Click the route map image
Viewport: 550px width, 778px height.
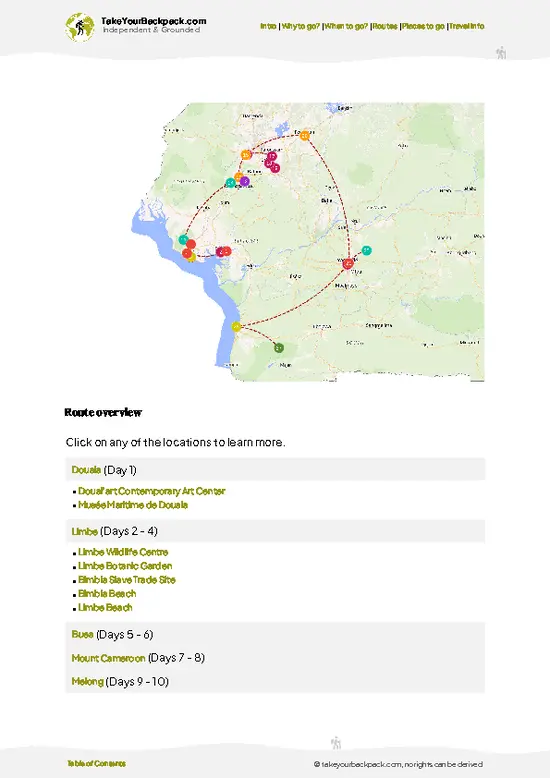click(308, 242)
